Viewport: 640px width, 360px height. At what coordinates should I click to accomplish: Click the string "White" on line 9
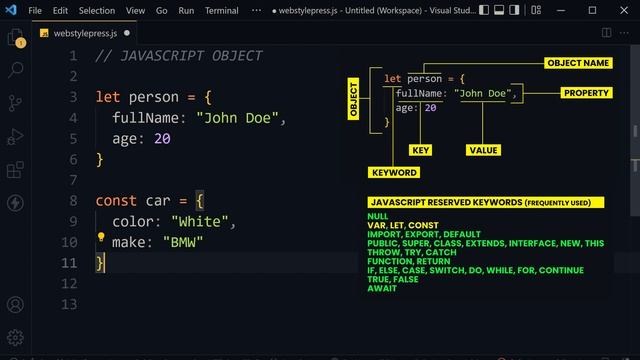click(x=200, y=221)
